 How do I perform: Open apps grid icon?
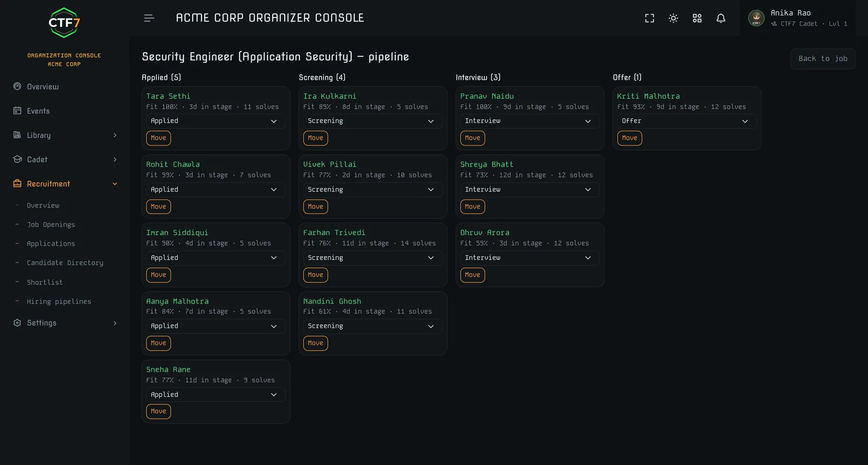click(697, 18)
